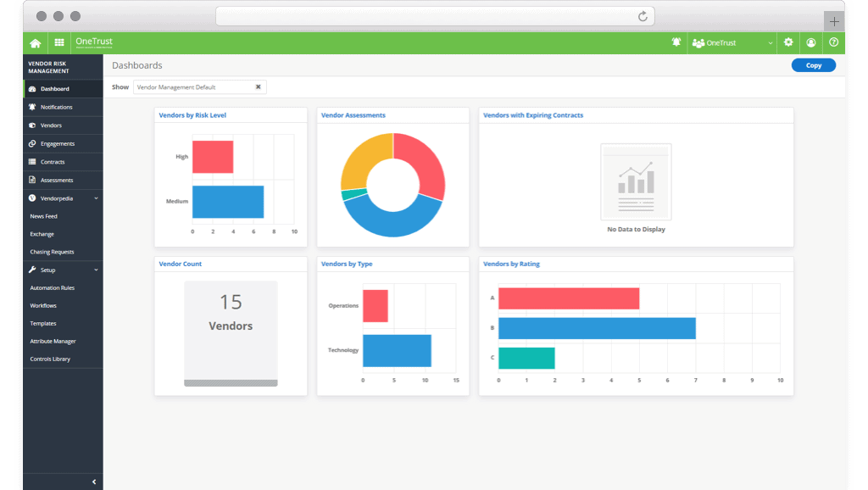The width and height of the screenshot is (868, 490).
Task: Clear the Vendor Management Default selection
Action: [259, 86]
